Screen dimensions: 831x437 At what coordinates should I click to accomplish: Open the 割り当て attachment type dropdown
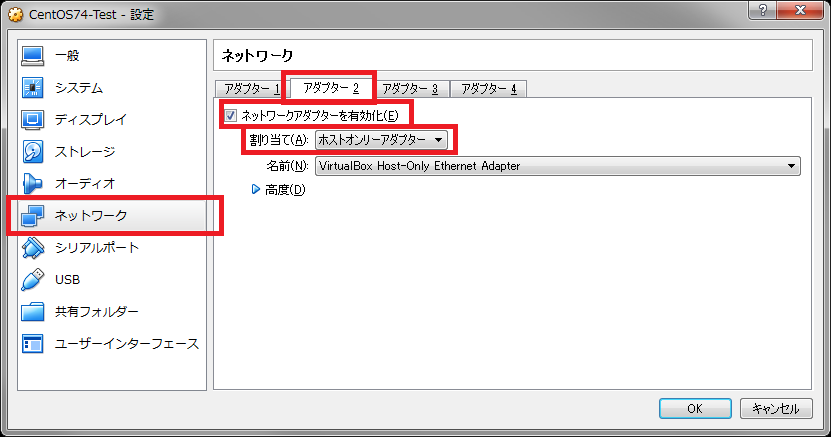click(381, 140)
